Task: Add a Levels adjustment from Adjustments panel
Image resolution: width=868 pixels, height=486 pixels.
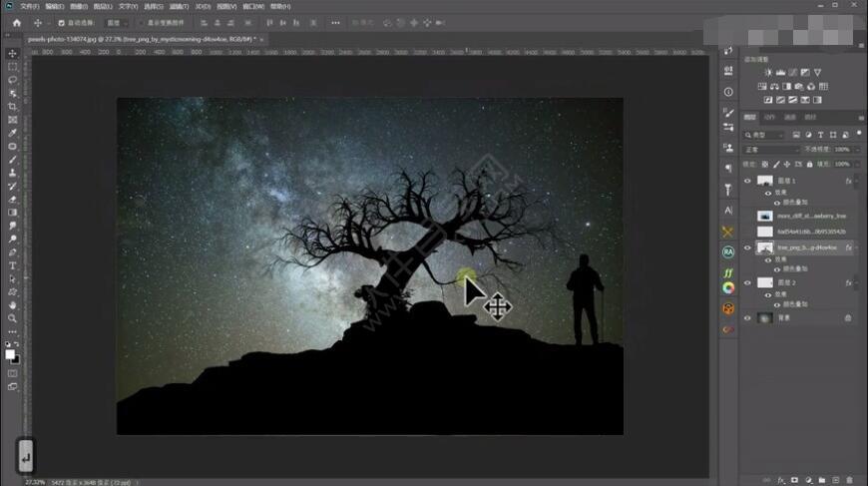Action: 780,73
